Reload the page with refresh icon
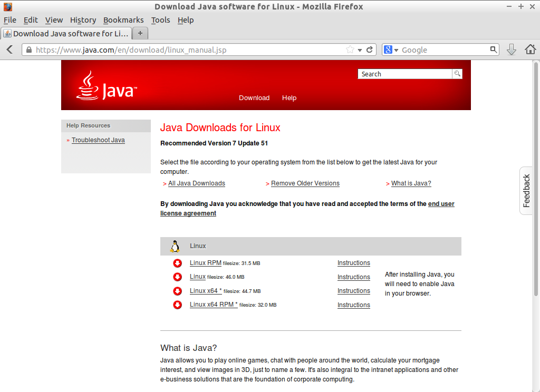 pos(370,50)
